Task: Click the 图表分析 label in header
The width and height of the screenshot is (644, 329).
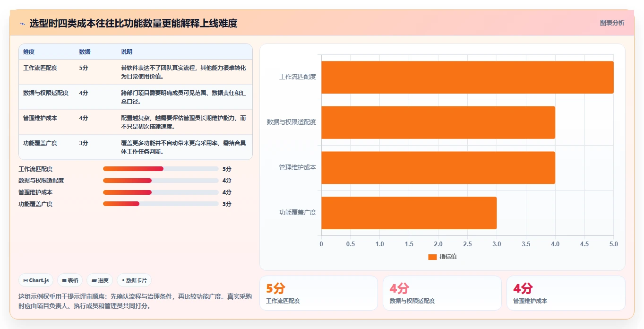Action: (x=612, y=23)
